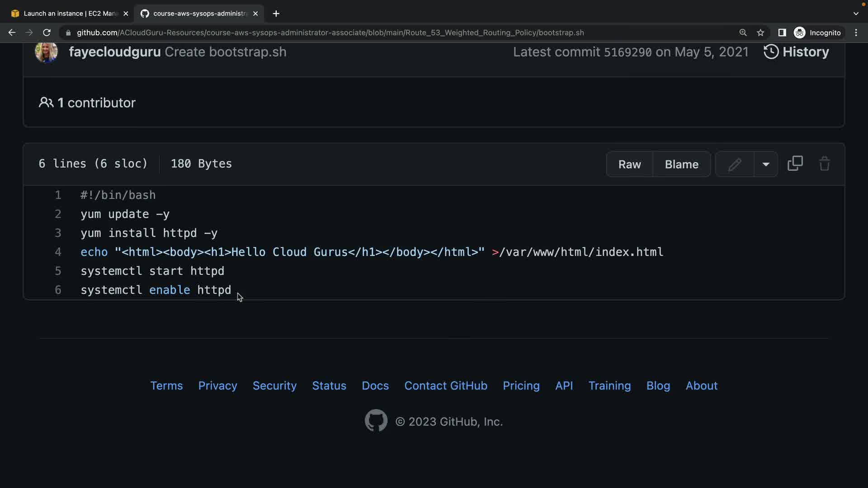Expand the edit options dropdown arrow
Image resolution: width=868 pixels, height=488 pixels.
coord(766,164)
